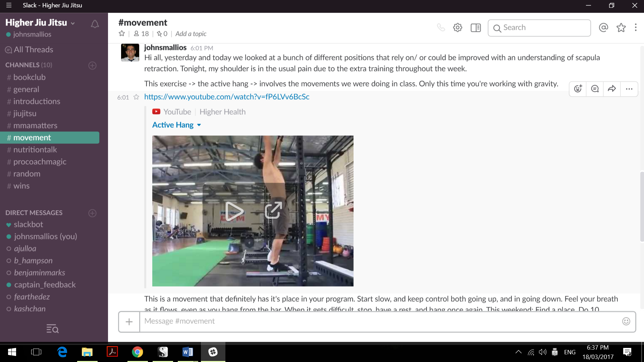Image resolution: width=644 pixels, height=362 pixels.
Task: Open mentions and reactions @ icon
Action: [x=603, y=27]
